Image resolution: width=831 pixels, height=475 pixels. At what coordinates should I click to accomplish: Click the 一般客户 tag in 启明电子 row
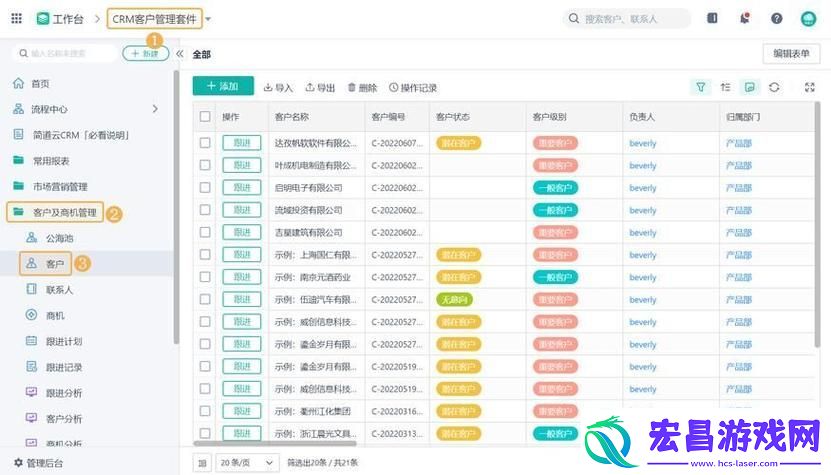click(555, 188)
